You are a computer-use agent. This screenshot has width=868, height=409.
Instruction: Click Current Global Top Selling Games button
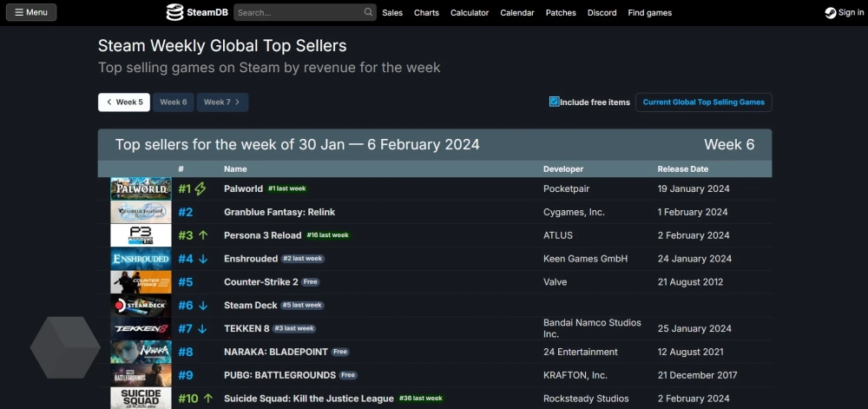pos(703,102)
